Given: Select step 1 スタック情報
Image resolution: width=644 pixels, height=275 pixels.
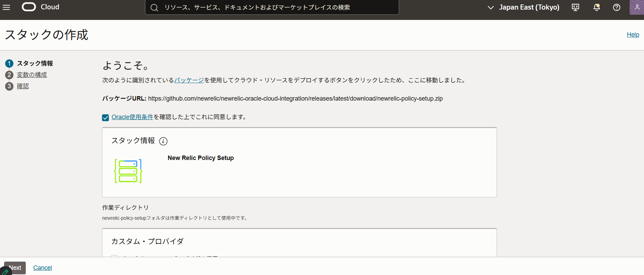Looking at the screenshot, I should pyautogui.click(x=35, y=63).
